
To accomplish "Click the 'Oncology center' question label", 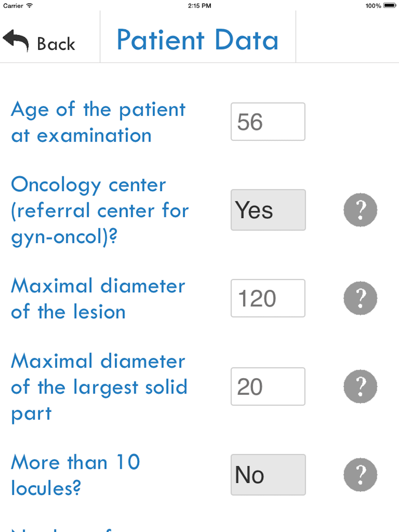I will [100, 210].
